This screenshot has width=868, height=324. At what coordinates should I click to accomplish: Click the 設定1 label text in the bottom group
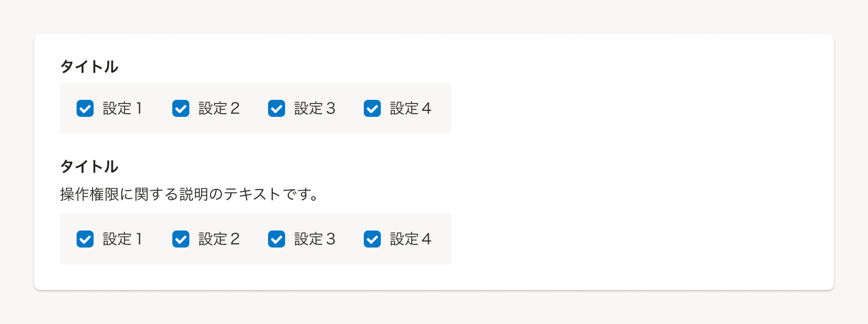(122, 239)
